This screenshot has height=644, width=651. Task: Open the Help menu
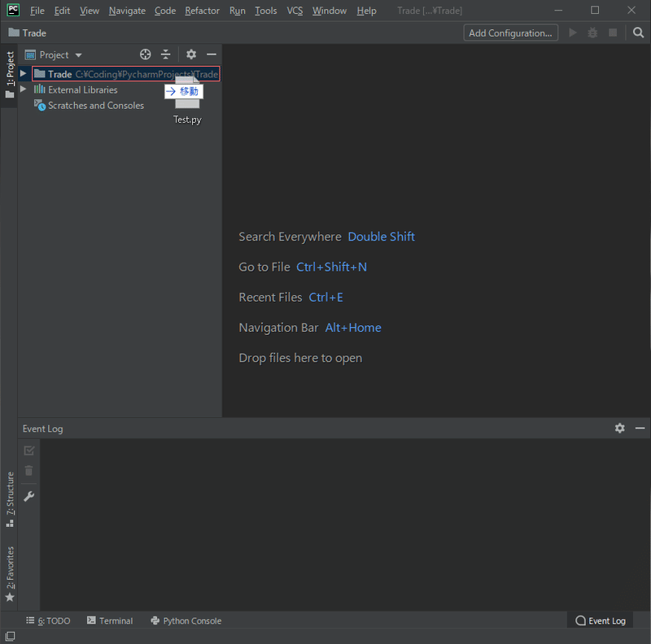366,11
